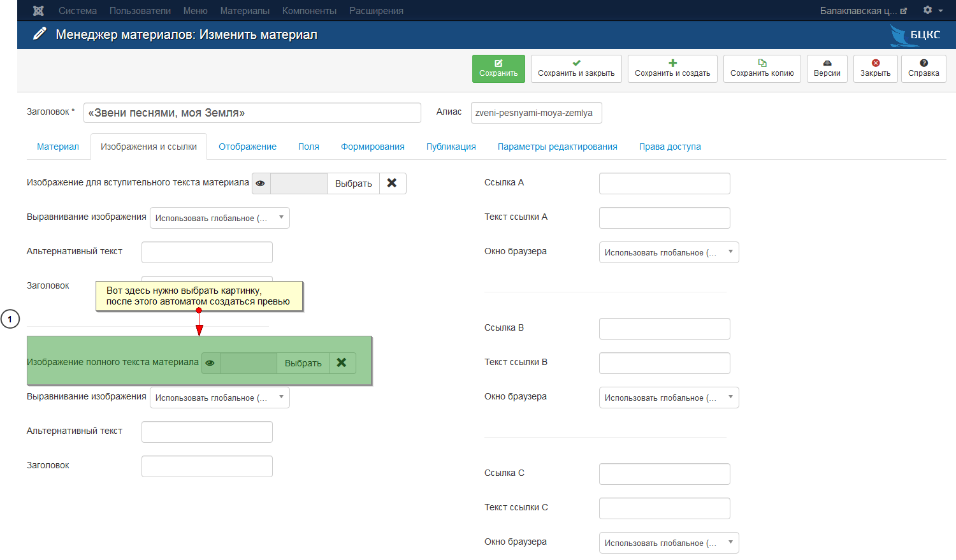Expand Окно браузера dropdown for Ссылка B
The image size is (956, 560).
tap(669, 398)
